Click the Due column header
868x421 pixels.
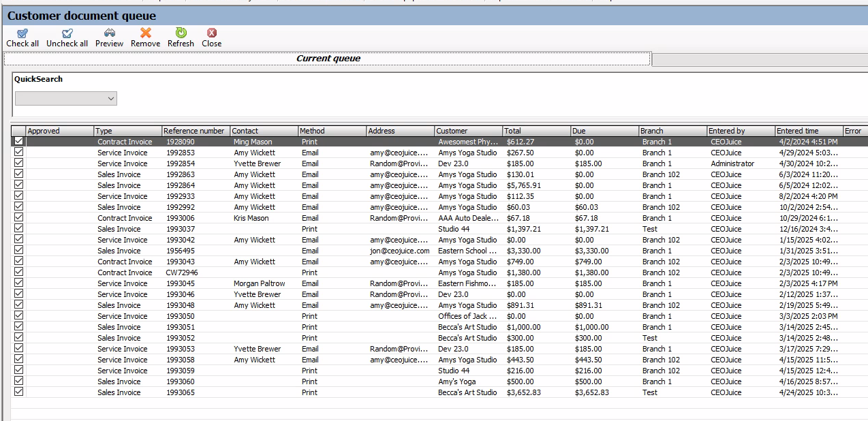[605, 131]
